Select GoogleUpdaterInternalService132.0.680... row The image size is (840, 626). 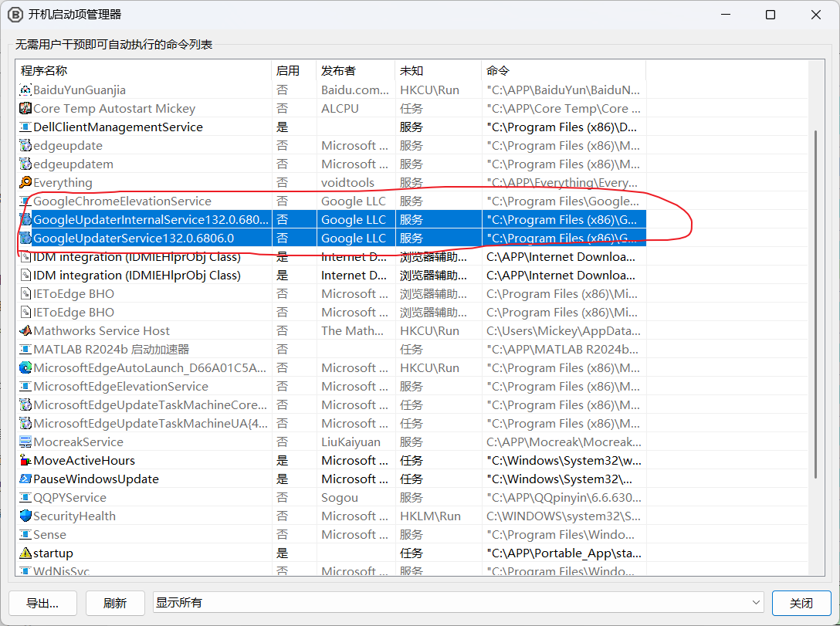(332, 219)
